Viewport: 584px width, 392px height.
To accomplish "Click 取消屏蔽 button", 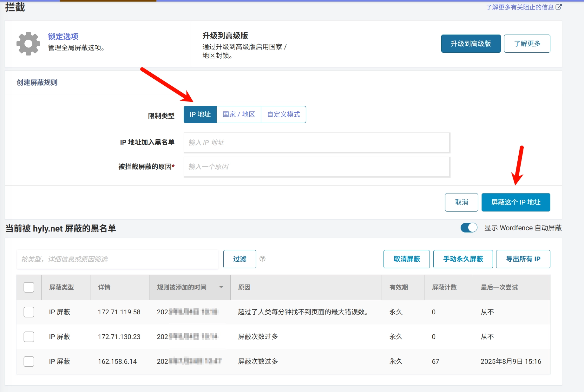I will tap(406, 259).
